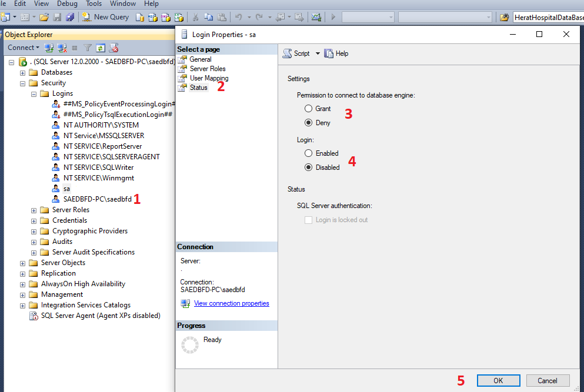Open the Edit menu
Viewport: 584px width, 392px height.
[x=20, y=4]
